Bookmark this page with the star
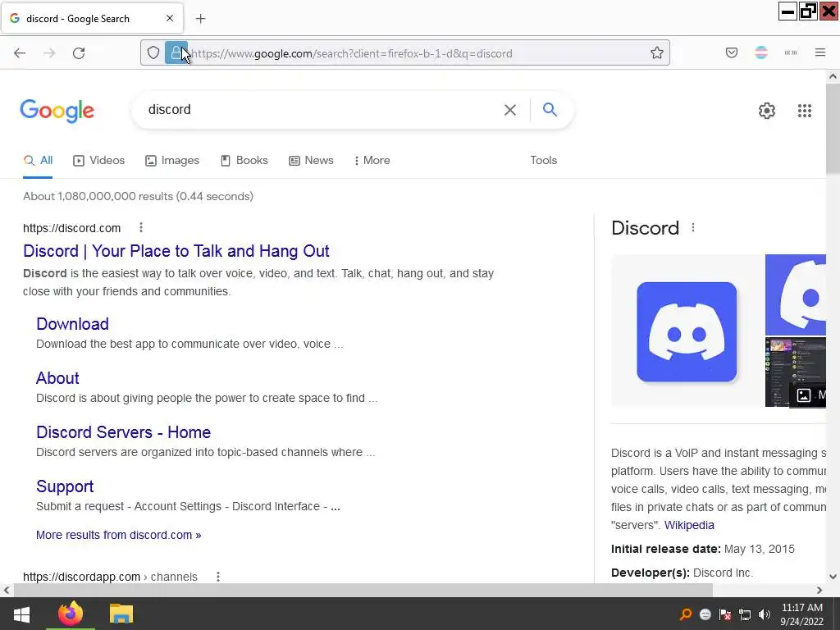Screen dimensions: 840x630 click(x=657, y=52)
